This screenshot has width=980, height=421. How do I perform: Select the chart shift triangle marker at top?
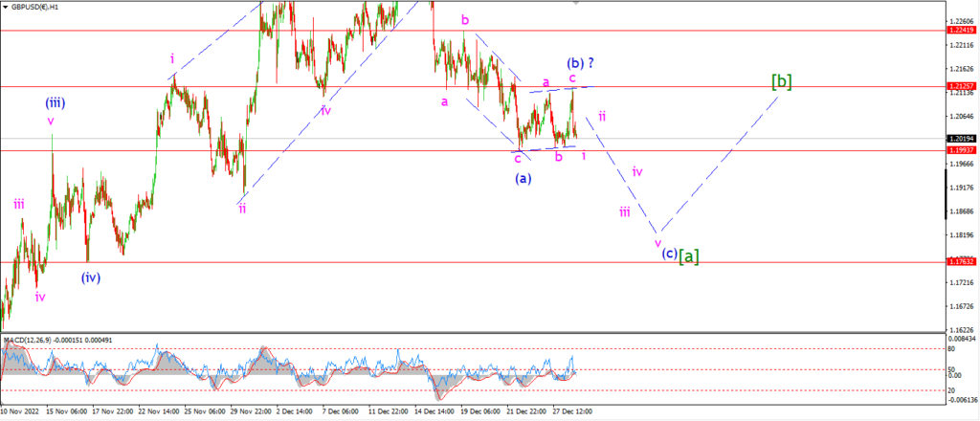click(x=575, y=3)
